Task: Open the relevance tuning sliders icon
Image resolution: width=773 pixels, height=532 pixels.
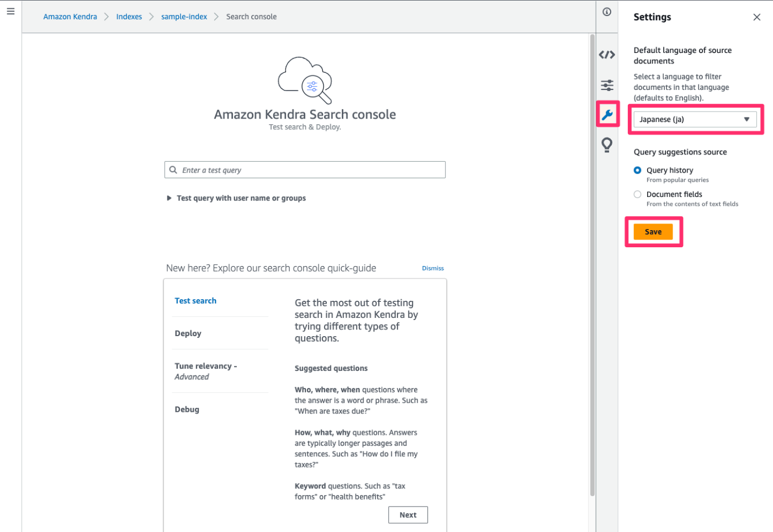Action: [x=607, y=85]
